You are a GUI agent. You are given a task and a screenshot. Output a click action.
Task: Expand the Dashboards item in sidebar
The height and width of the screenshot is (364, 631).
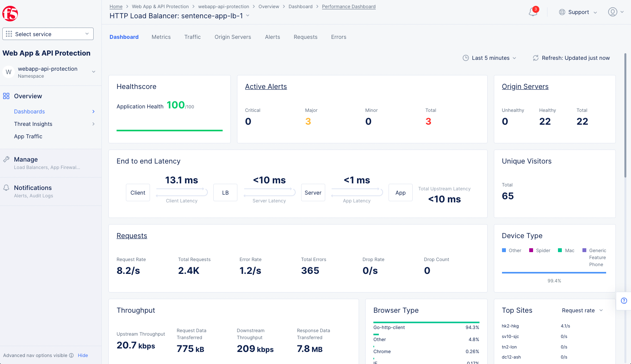(93, 111)
